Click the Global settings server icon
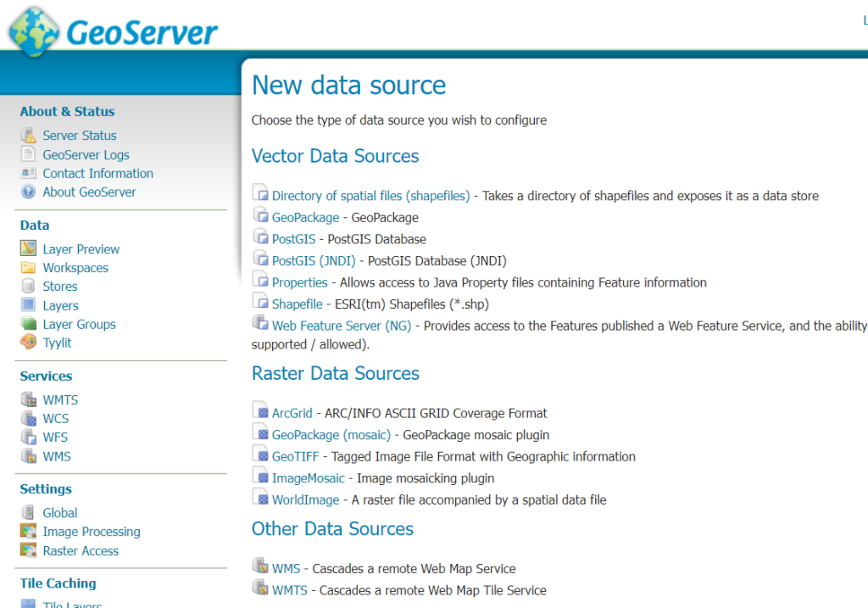 tap(28, 512)
